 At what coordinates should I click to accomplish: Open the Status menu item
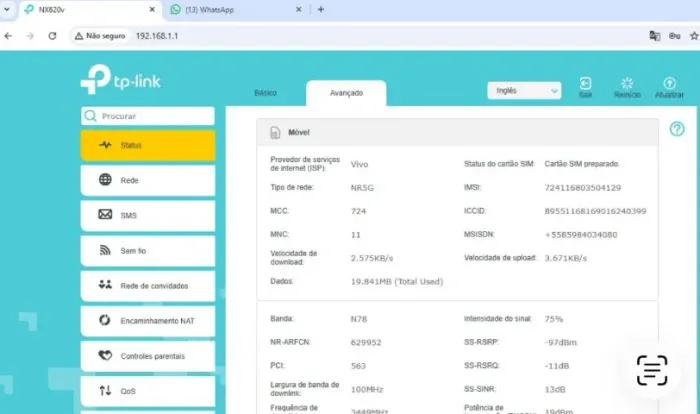(x=148, y=145)
